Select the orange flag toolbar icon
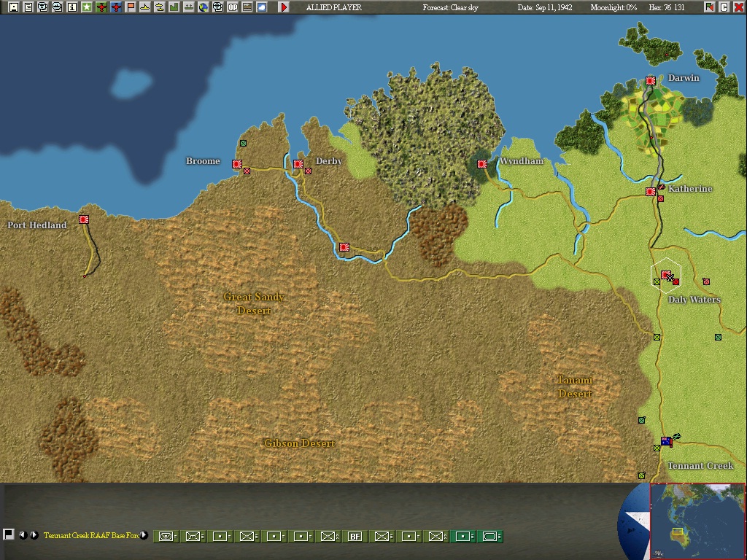747x560 pixels. click(x=131, y=7)
